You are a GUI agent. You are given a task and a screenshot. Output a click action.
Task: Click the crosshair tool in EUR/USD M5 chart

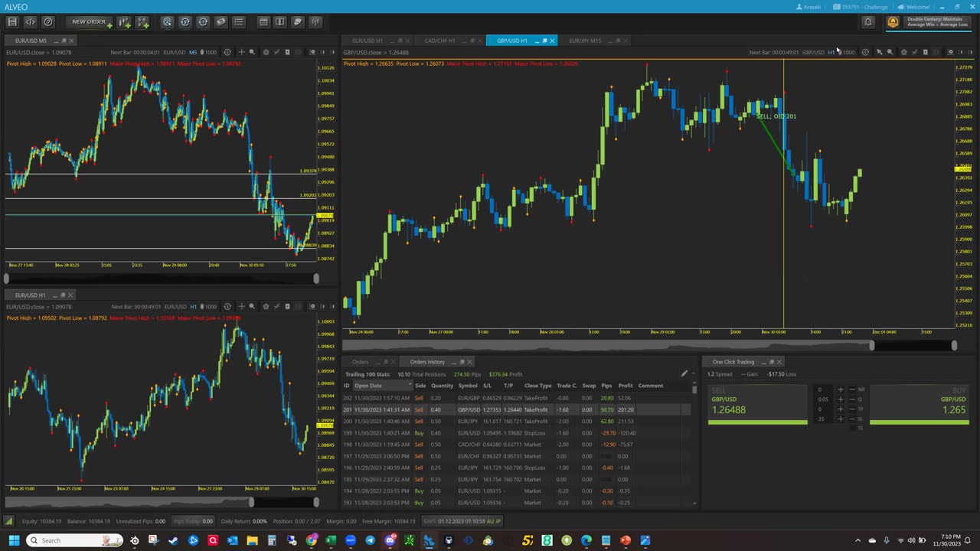coord(241,52)
